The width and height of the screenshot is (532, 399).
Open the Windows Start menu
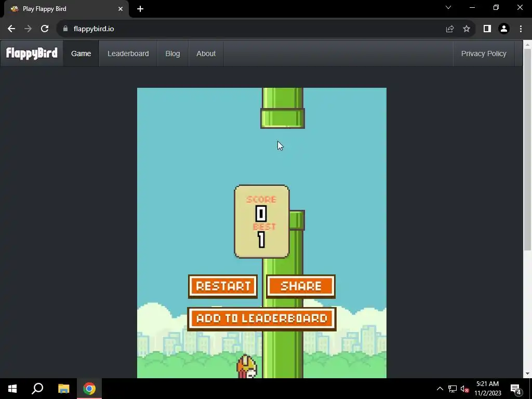(x=12, y=389)
